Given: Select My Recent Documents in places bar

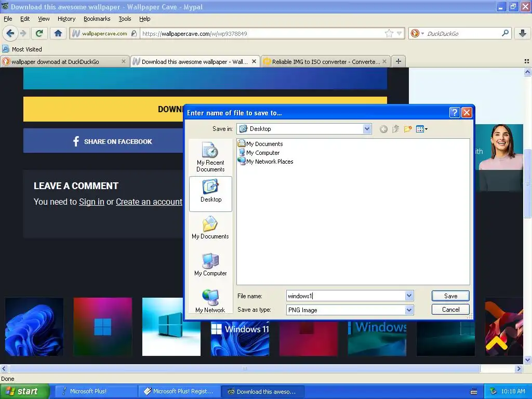Looking at the screenshot, I should pyautogui.click(x=210, y=157).
